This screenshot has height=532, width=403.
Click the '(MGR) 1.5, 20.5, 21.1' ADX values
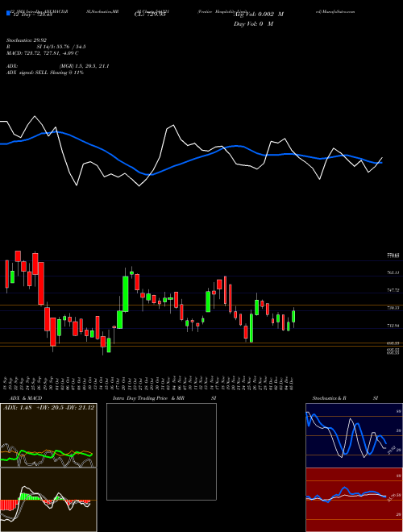[84, 66]
